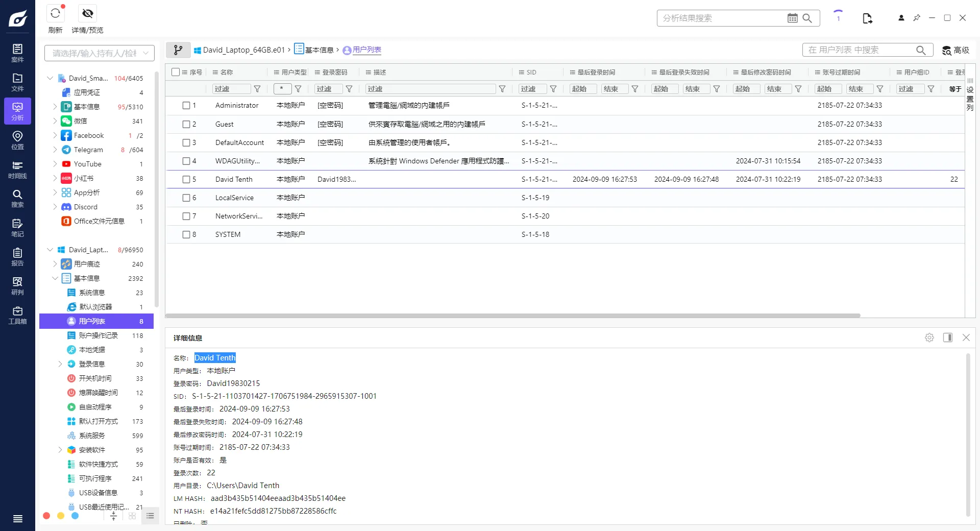Open the holder selection dropdown

[x=99, y=53]
